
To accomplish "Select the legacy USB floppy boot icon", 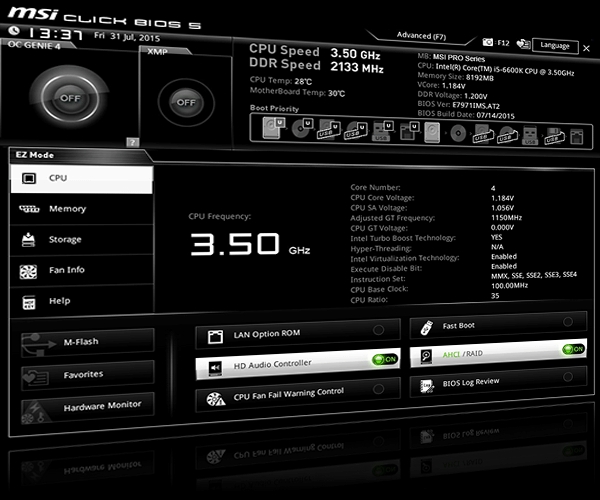I will [x=554, y=137].
